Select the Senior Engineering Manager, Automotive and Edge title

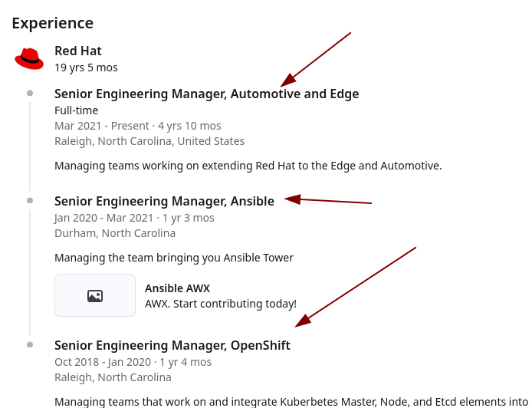[x=206, y=94]
